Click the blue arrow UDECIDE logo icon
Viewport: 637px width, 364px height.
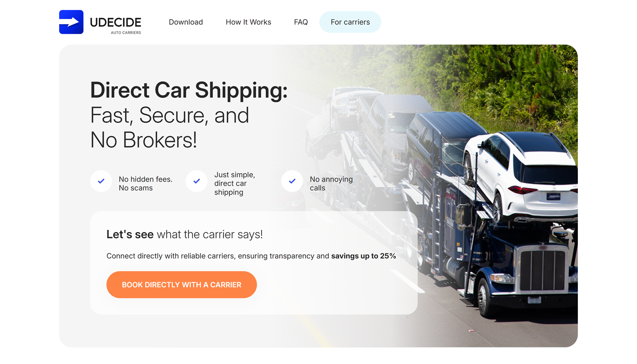tap(71, 22)
